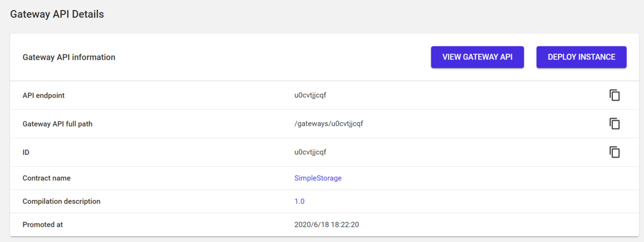Select the API endpoint value u0cvtjjcqf
644x242 pixels.
coord(310,95)
